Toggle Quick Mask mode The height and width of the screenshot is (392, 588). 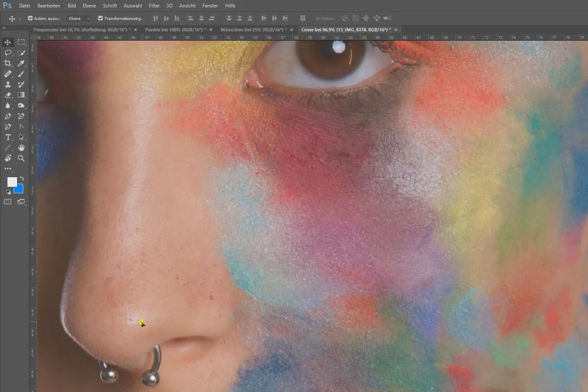pos(8,201)
